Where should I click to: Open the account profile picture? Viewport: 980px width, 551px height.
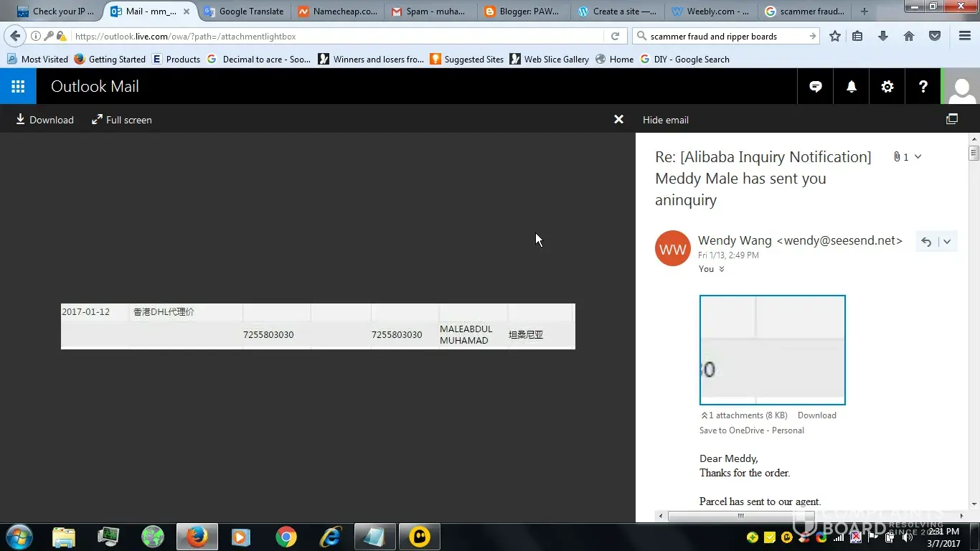(961, 87)
